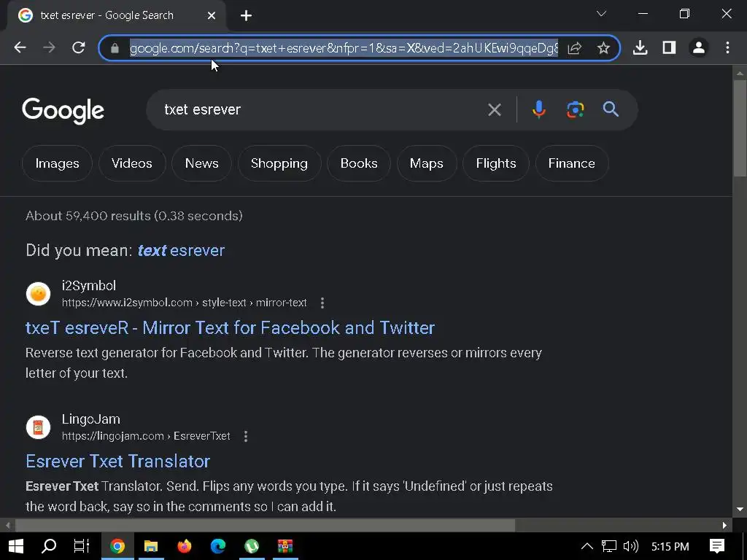Click the scroll down arrow on the vertical scrollbar
This screenshot has height=560, width=747.
coord(740,510)
